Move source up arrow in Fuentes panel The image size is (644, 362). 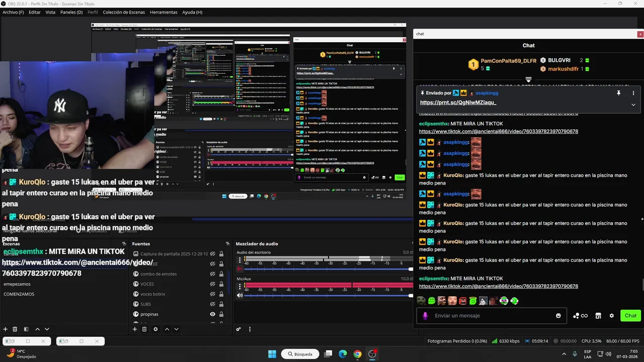[x=167, y=329]
